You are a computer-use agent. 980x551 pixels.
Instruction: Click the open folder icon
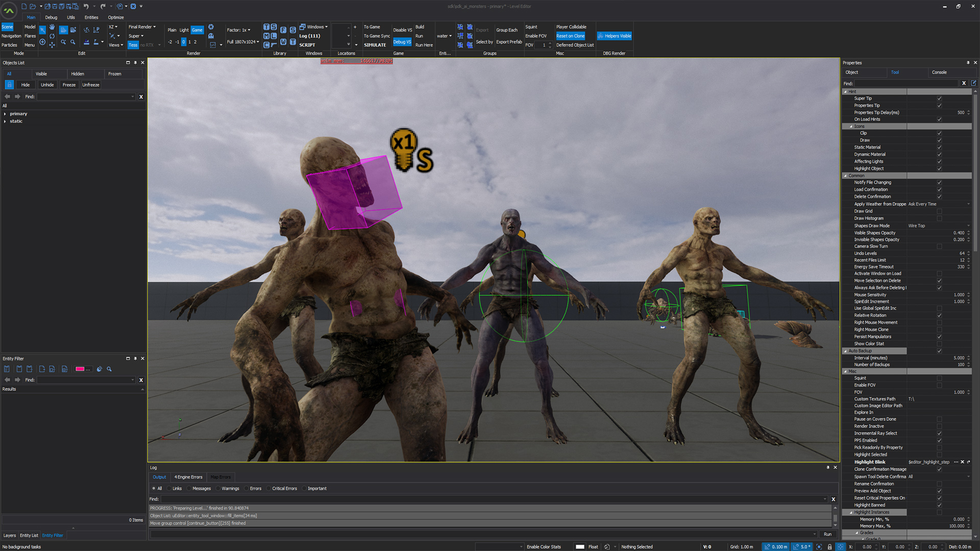(x=33, y=6)
